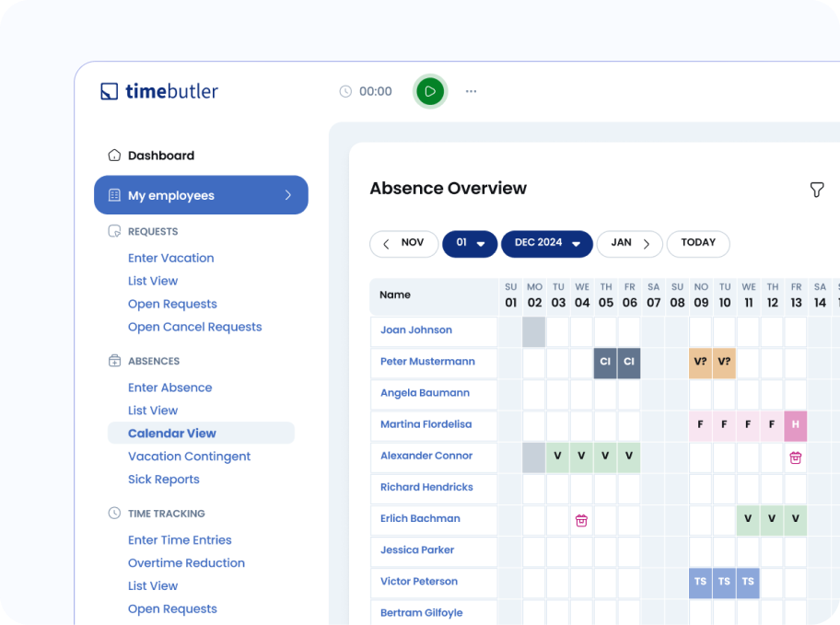Screen dimensions: 840x625
Task: Click the Dashboard home icon
Action: [x=114, y=156]
